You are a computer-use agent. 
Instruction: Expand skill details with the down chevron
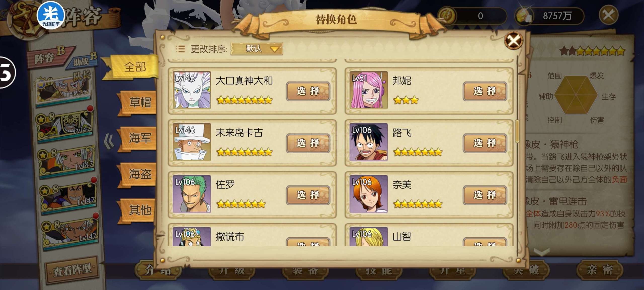(541, 252)
